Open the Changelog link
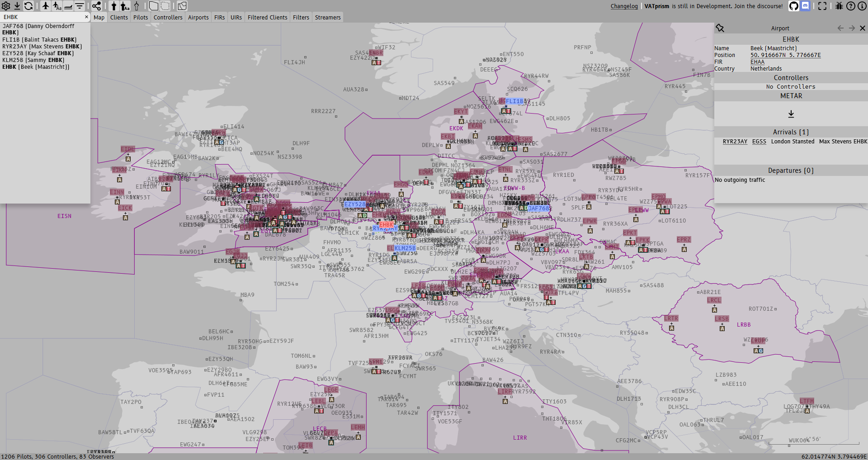The width and height of the screenshot is (868, 460). tap(624, 6)
